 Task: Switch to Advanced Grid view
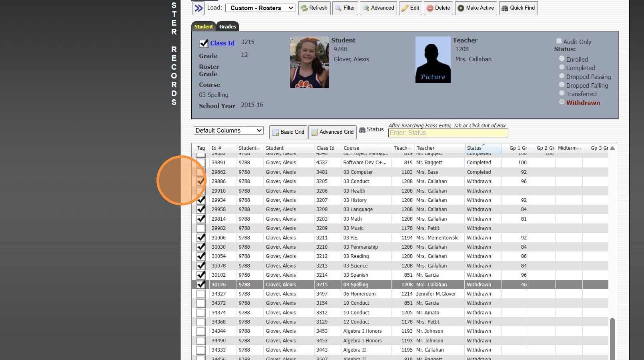pos(332,132)
